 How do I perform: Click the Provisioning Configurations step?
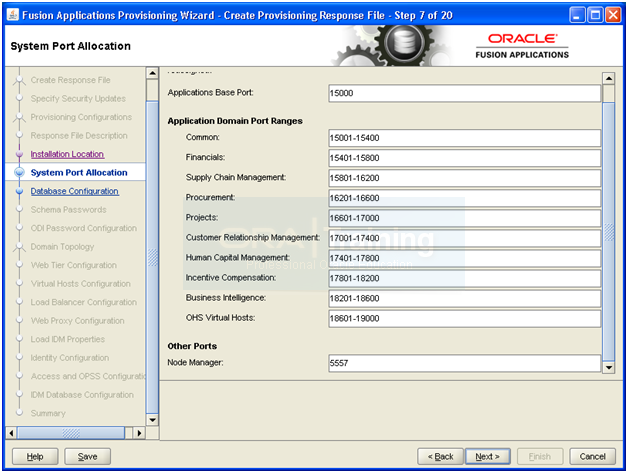point(81,117)
